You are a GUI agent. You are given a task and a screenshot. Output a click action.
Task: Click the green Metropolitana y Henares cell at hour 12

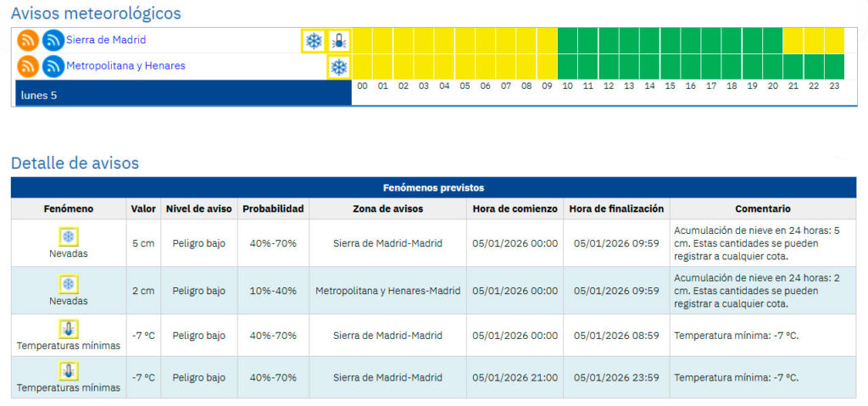pos(609,66)
